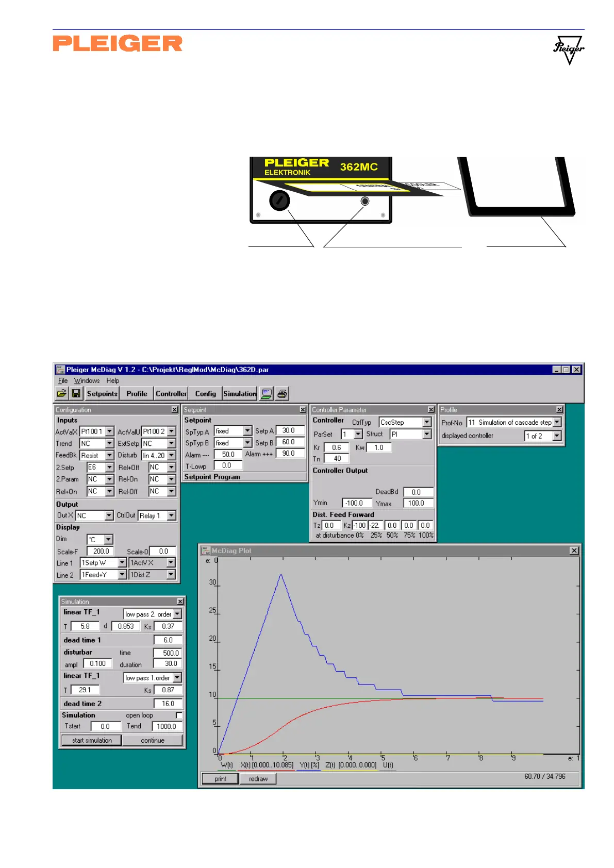
Task: Expand the Line 1 1Setp W dropdown
Action: click(x=122, y=562)
